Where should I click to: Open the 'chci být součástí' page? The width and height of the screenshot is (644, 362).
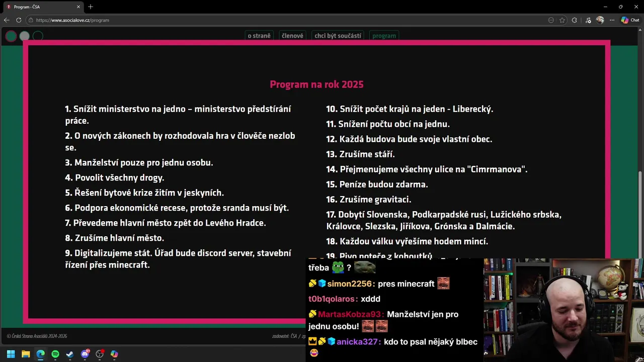coord(338,36)
